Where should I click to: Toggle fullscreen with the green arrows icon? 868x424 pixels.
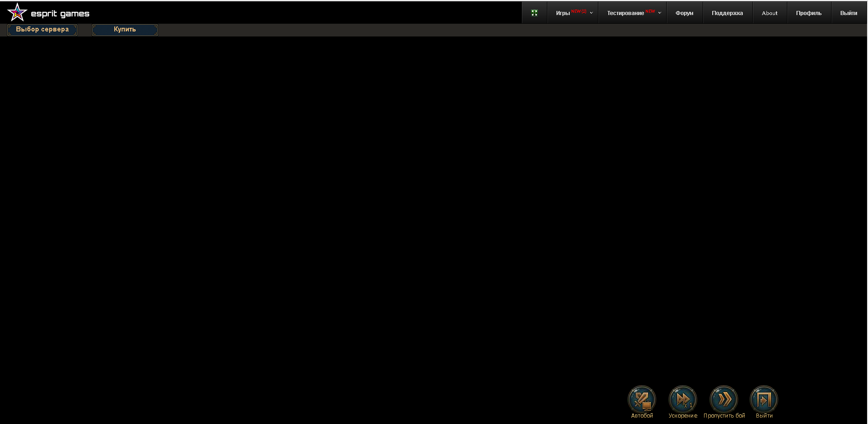tap(534, 13)
